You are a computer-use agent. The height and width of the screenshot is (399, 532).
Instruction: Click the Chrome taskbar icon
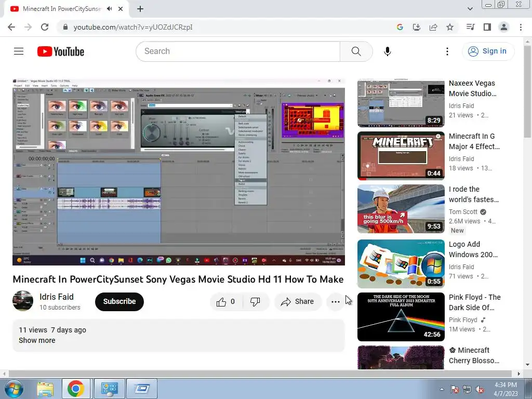coord(76,389)
